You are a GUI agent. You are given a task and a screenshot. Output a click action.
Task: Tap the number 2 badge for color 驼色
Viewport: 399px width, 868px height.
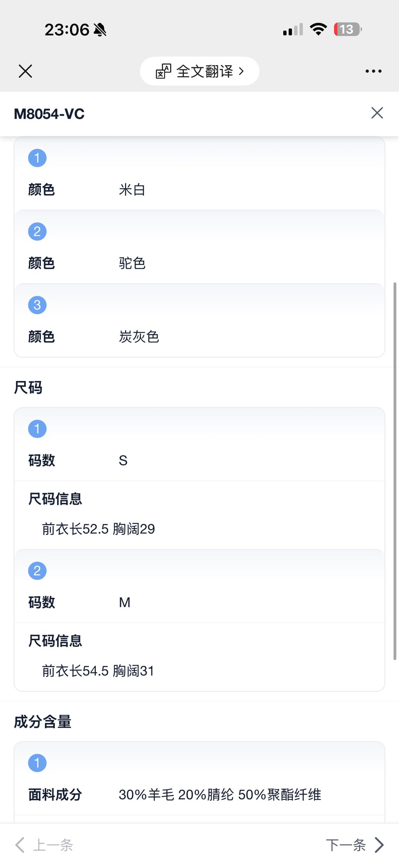pyautogui.click(x=37, y=232)
